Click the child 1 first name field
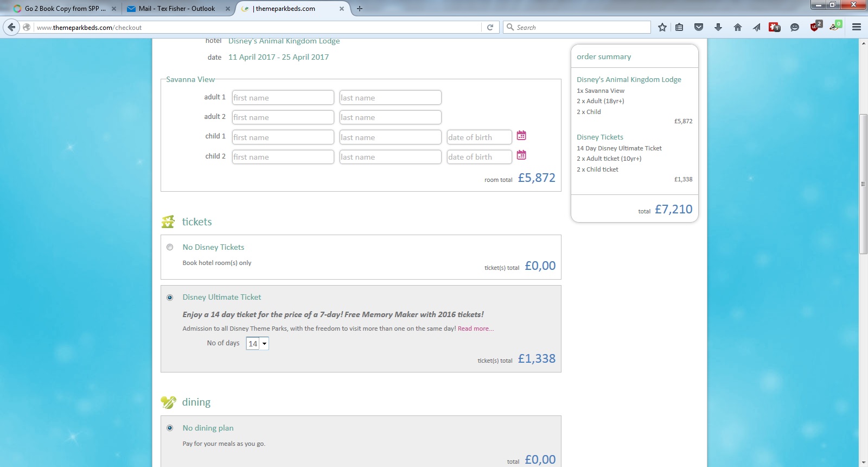 [x=283, y=137]
